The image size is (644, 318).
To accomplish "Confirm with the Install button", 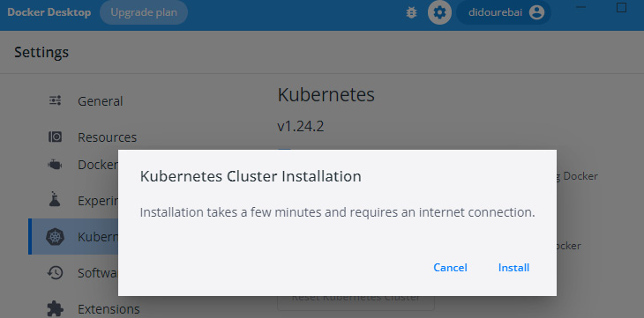I will 513,268.
